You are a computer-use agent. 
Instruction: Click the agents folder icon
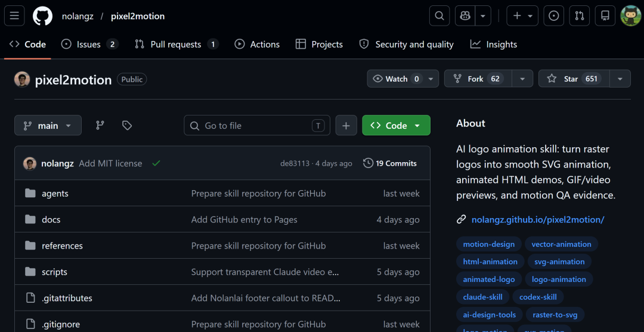30,193
